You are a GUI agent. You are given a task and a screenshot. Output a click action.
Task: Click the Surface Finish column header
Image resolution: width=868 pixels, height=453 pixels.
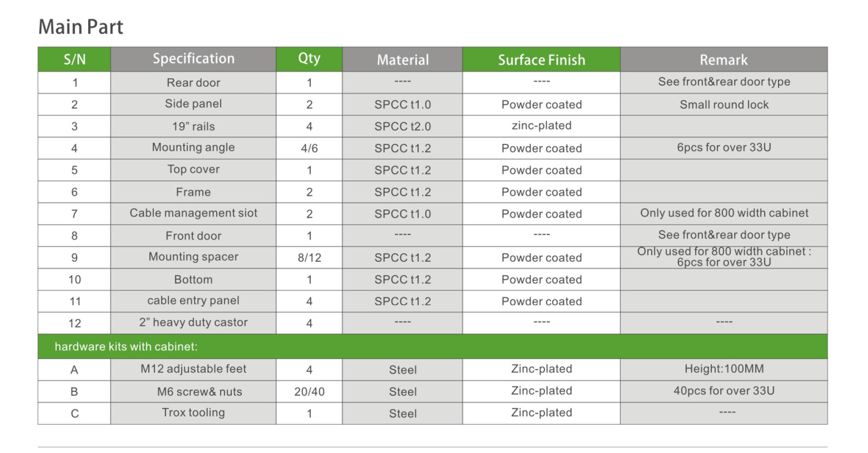click(x=541, y=60)
